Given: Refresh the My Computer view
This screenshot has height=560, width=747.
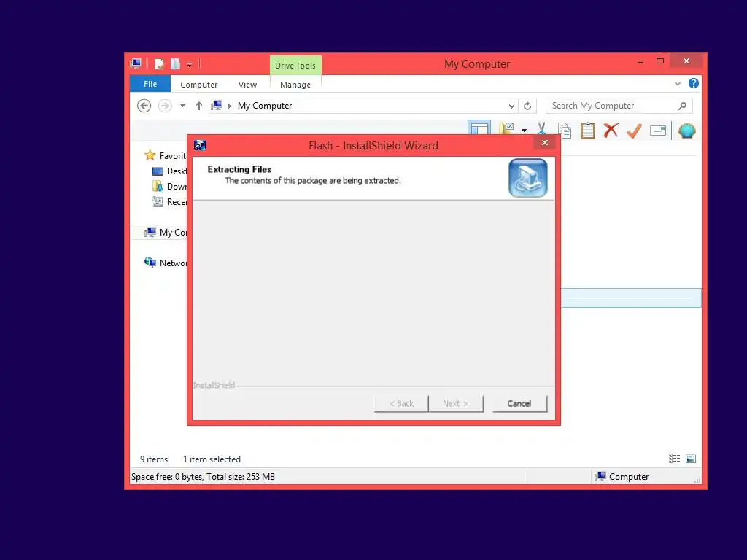Looking at the screenshot, I should point(527,106).
